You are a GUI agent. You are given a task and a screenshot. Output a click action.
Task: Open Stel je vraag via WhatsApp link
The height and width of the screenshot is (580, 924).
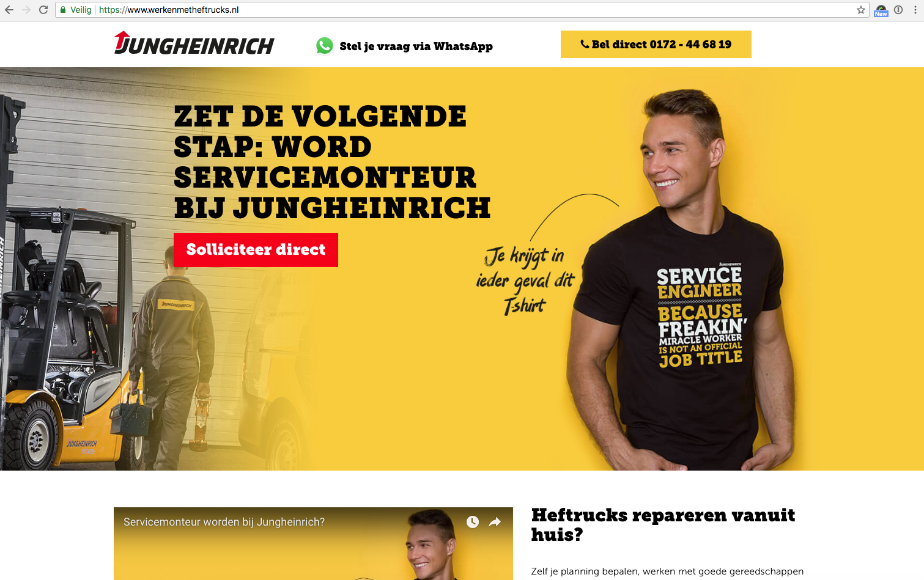pyautogui.click(x=416, y=46)
